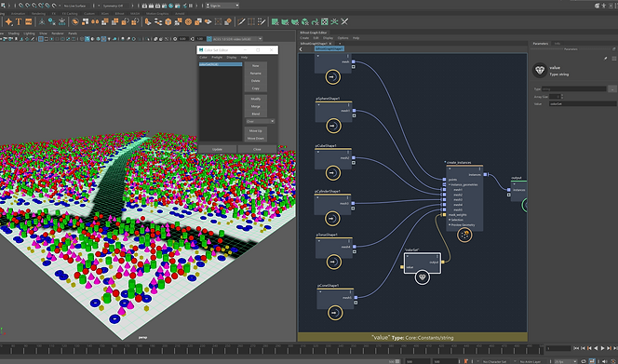Viewport: 618px width, 364px height.
Task: Open Options menu in Bifrost Graph Editor
Action: pyautogui.click(x=343, y=38)
